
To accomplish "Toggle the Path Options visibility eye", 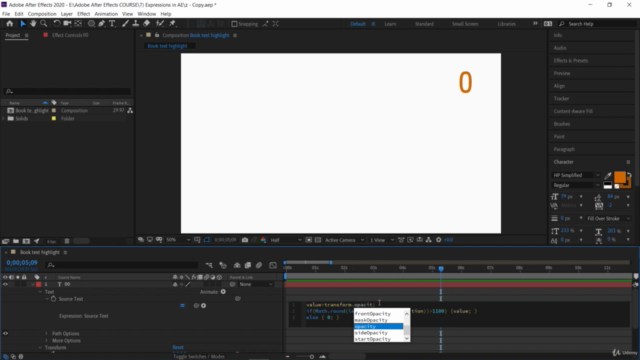I will click(x=5, y=333).
